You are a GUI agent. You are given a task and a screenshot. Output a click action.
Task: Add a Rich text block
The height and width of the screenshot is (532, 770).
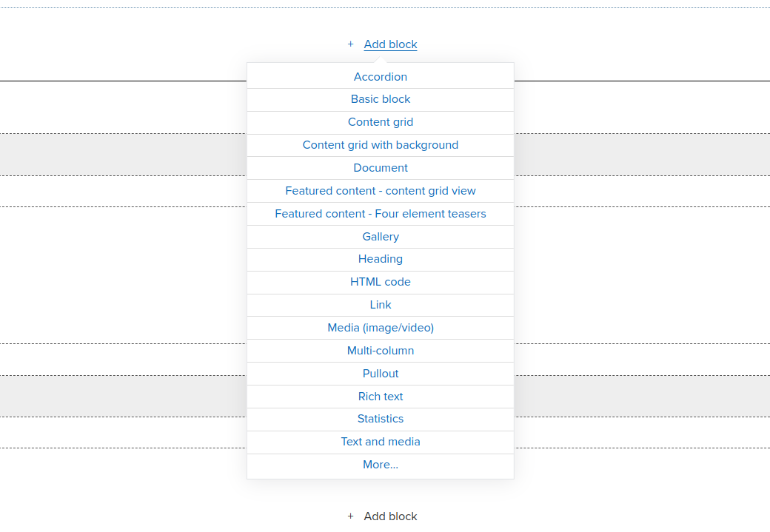(381, 396)
